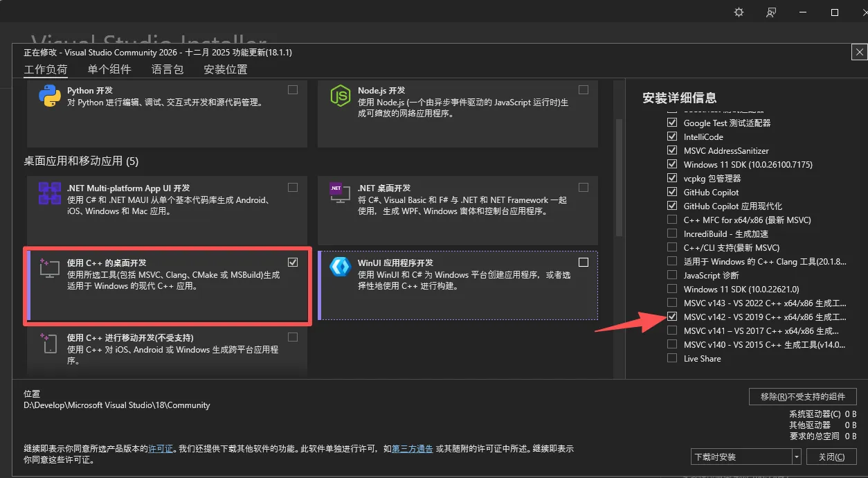Viewport: 868px width, 478px height.
Task: Uncheck the IntelliCode component
Action: pyautogui.click(x=672, y=136)
